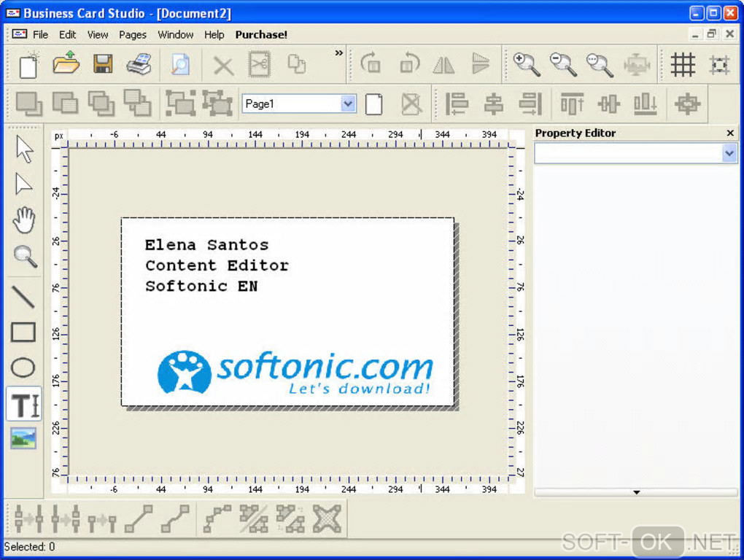Open a file with the folder icon
The width and height of the screenshot is (744, 560).
click(x=66, y=63)
